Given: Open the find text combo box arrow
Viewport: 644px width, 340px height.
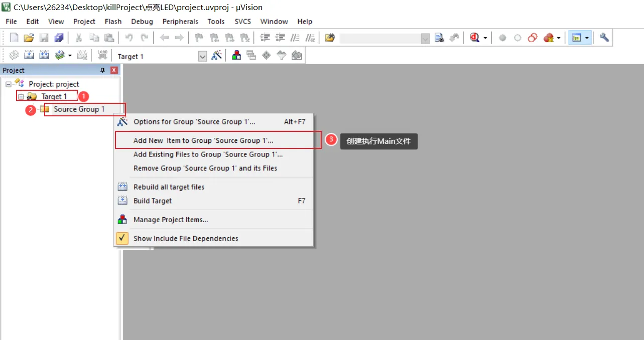Looking at the screenshot, I should [x=425, y=38].
